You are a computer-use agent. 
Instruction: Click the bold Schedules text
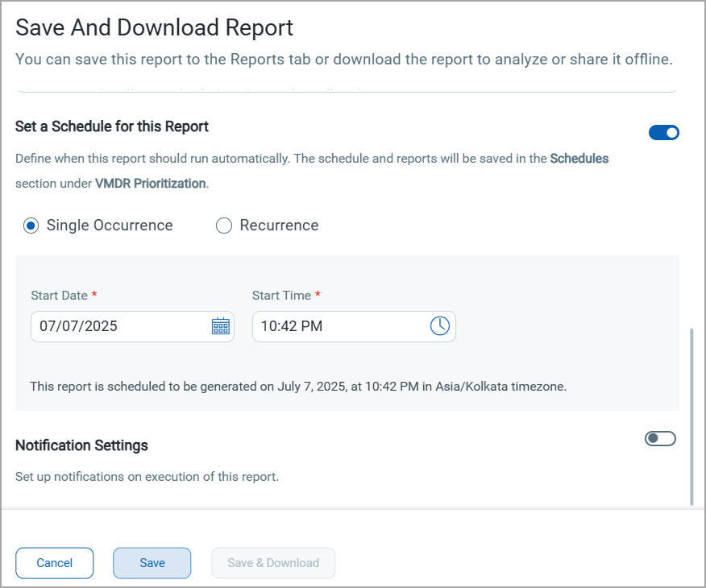(579, 159)
